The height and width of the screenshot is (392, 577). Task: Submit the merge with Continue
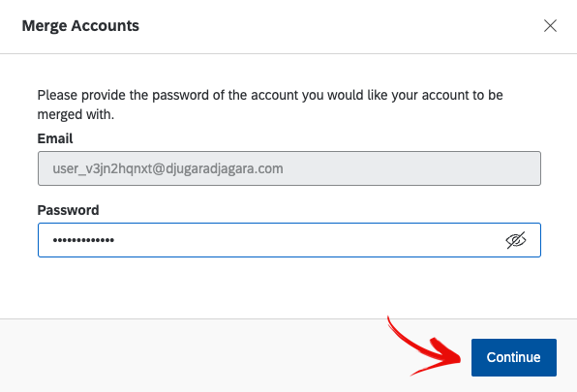tap(514, 357)
